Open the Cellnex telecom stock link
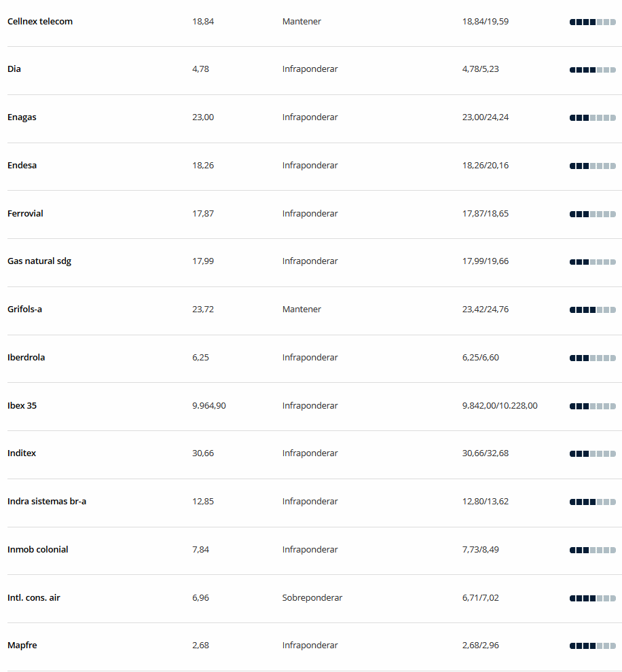Image resolution: width=622 pixels, height=672 pixels. 40,22
